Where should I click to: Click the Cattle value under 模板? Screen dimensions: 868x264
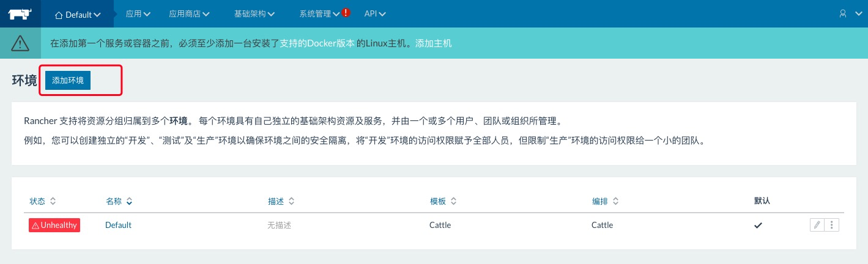click(x=440, y=225)
